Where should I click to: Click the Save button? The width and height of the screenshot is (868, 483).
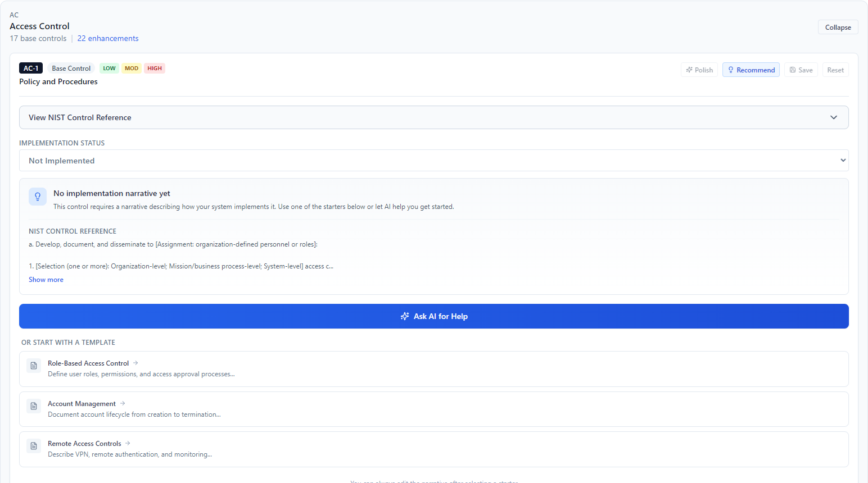point(801,70)
